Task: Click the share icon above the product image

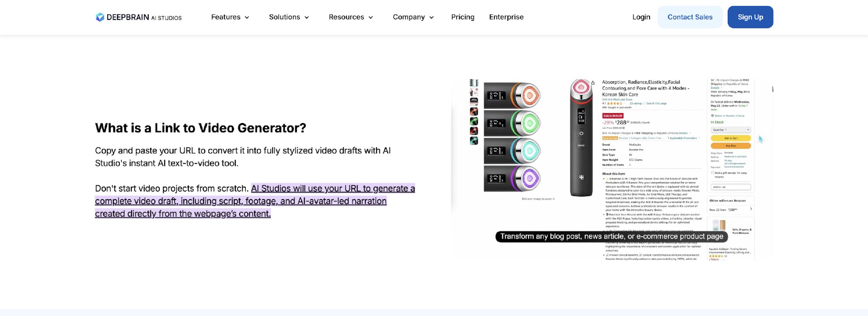Action: tap(593, 83)
